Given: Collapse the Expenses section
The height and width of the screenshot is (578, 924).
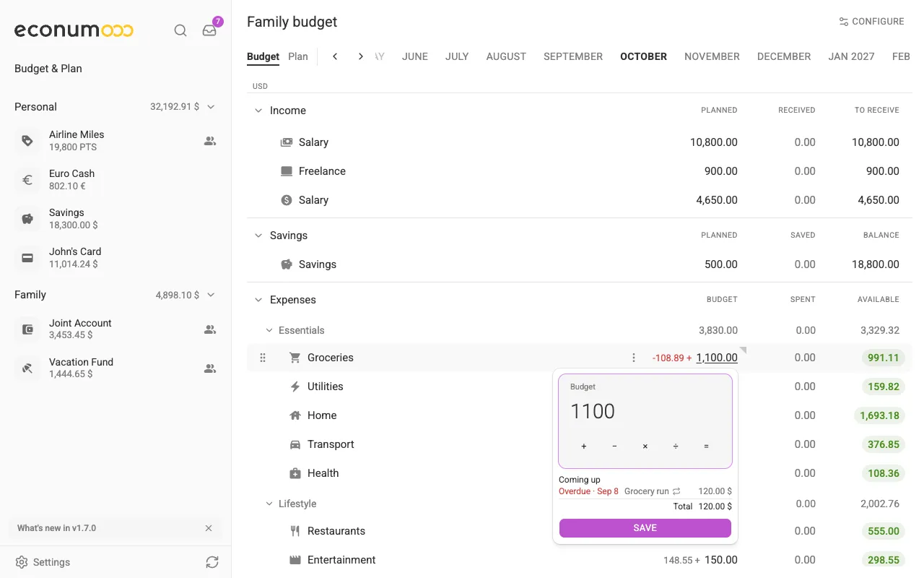Looking at the screenshot, I should pyautogui.click(x=258, y=300).
